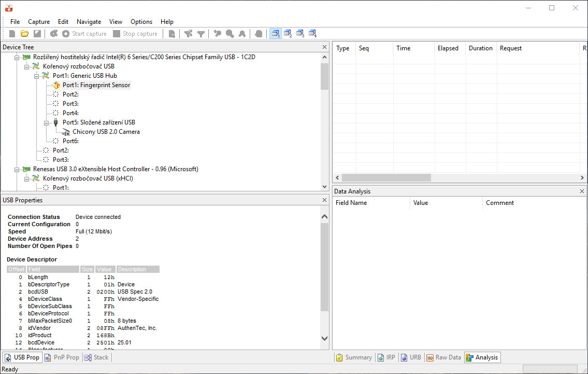Viewport: 588px width, 374px height.
Task: Click the Stop capture button
Action: click(x=135, y=34)
